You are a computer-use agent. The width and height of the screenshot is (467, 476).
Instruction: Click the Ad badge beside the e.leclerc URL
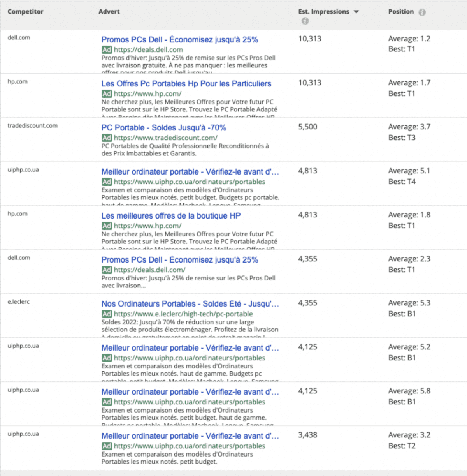point(107,314)
